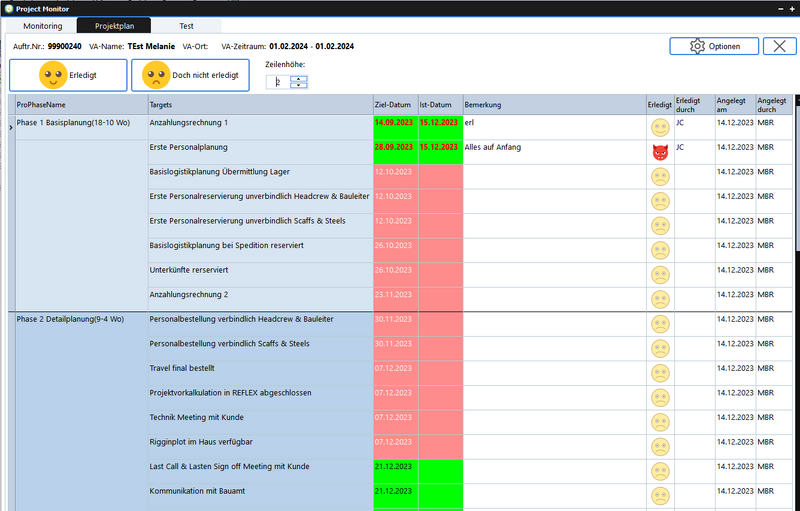Click sad smiley for Technik Meeting mit Kunde
Image resolution: width=800 pixels, height=511 pixels.
(x=660, y=422)
